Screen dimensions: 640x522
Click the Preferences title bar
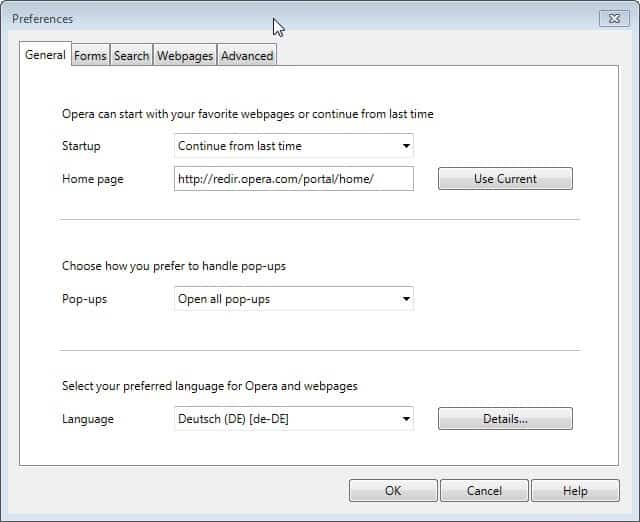coord(150,18)
